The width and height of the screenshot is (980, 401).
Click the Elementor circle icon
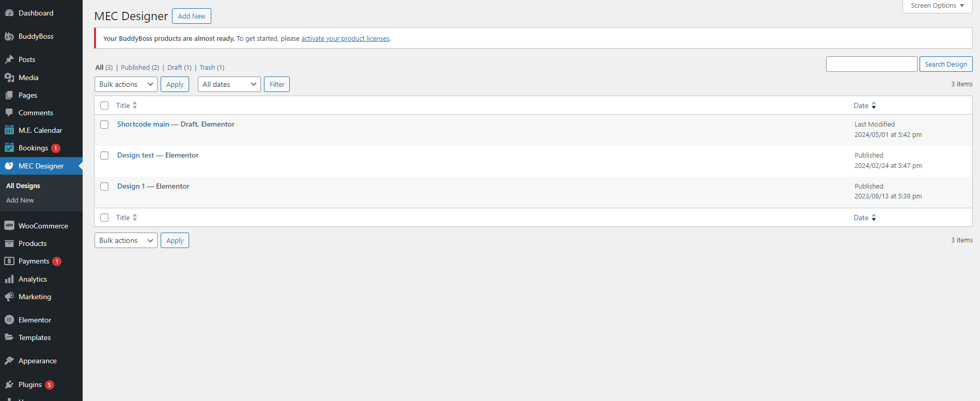tap(9, 320)
